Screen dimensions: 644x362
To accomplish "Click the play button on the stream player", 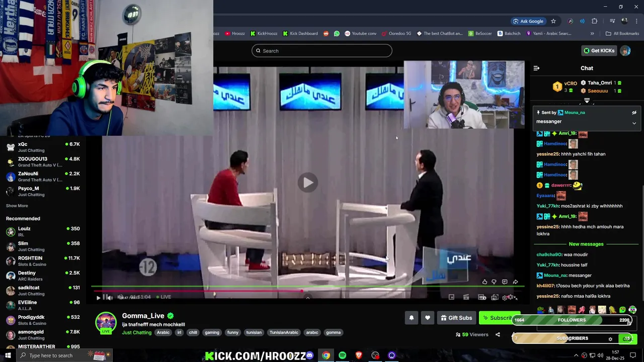I will pyautogui.click(x=99, y=298).
